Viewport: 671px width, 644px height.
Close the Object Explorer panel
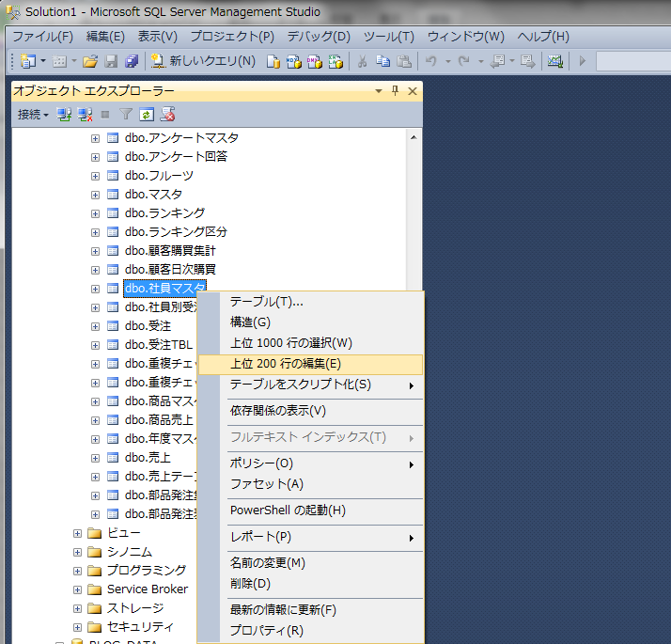pyautogui.click(x=413, y=91)
